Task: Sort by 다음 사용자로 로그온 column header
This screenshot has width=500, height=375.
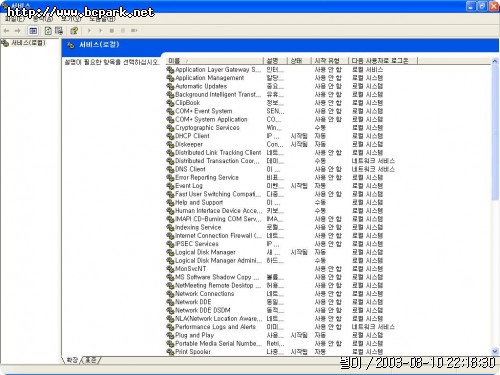Action: coord(383,61)
